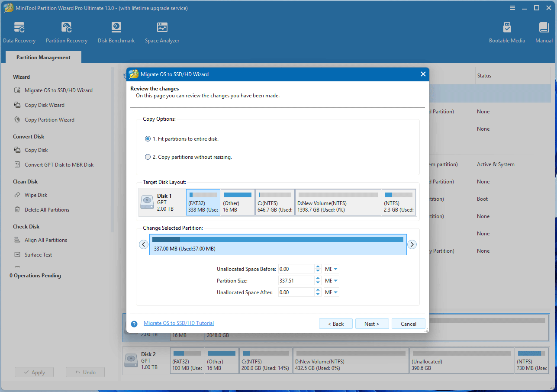
Task: Switch to Partition Management tab
Action: click(x=43, y=58)
